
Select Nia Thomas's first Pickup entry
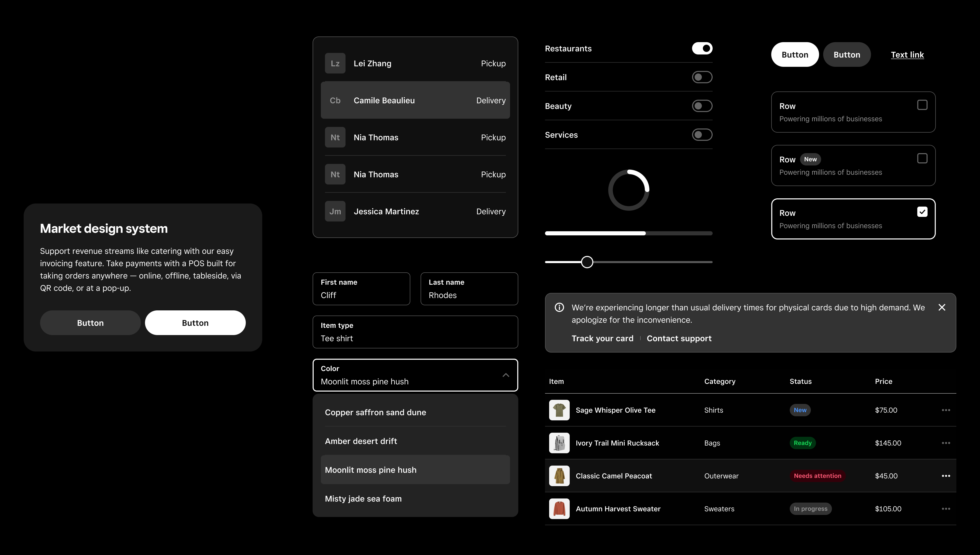415,137
